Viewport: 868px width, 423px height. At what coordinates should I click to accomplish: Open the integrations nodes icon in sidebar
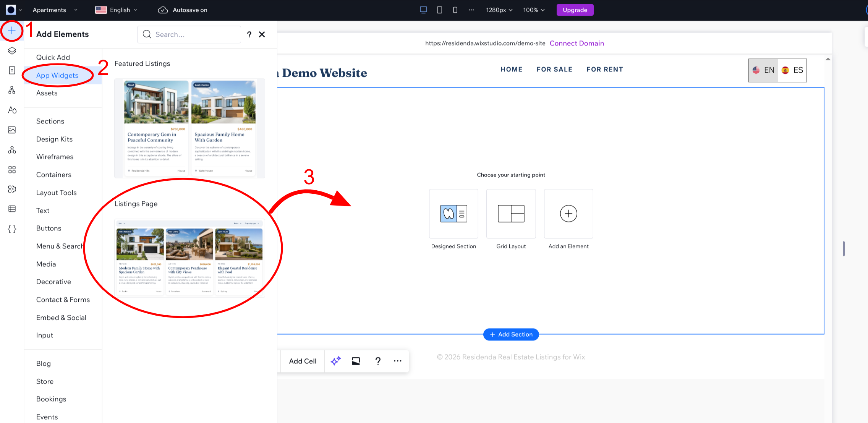click(x=12, y=150)
